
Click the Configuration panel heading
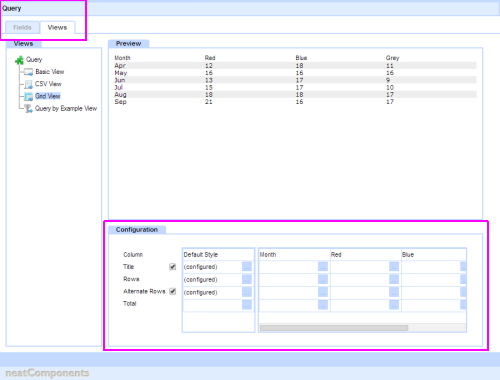(137, 230)
